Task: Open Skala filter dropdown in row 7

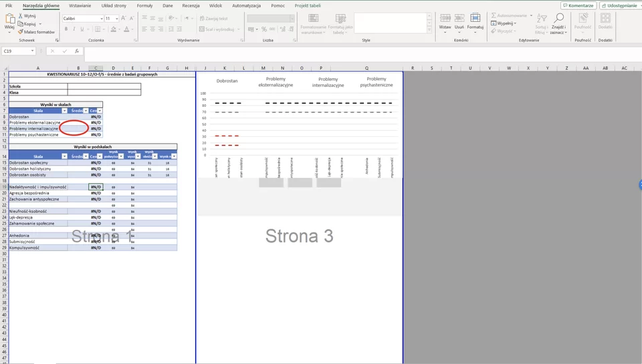Action: (x=64, y=111)
